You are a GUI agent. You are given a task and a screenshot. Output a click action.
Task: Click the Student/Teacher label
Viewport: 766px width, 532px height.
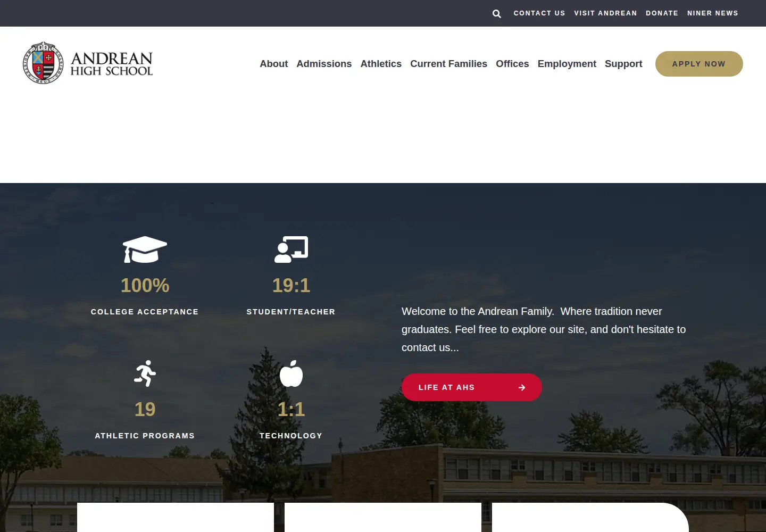[291, 312]
